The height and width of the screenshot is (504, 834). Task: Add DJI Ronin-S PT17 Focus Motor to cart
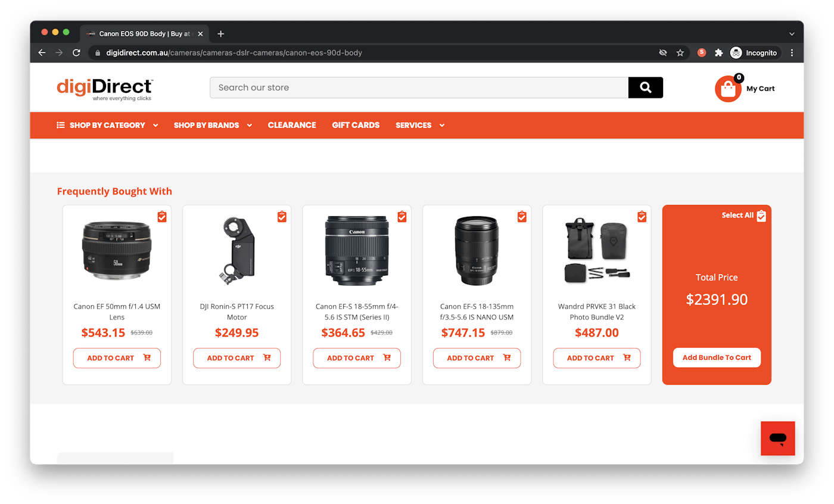[x=237, y=358]
